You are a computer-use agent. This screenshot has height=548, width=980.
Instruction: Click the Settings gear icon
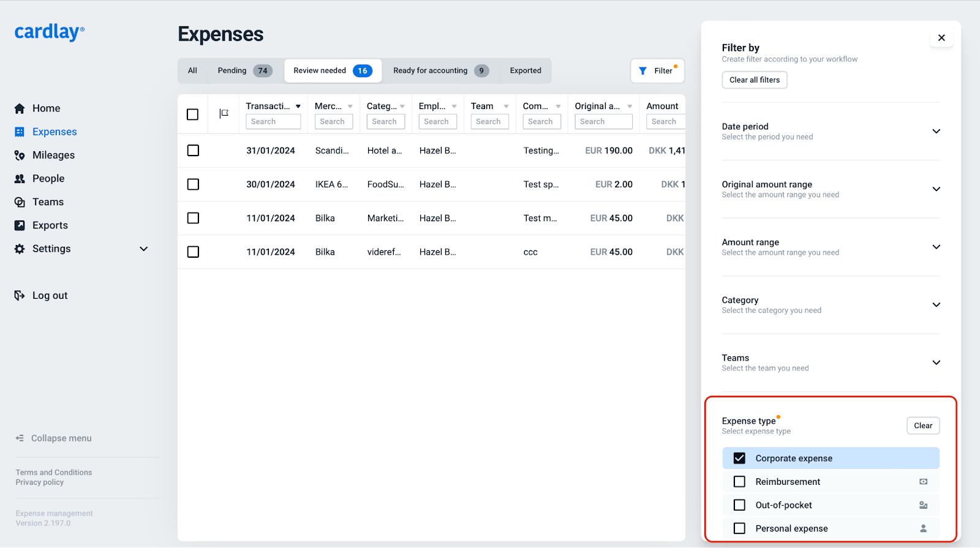click(x=20, y=249)
